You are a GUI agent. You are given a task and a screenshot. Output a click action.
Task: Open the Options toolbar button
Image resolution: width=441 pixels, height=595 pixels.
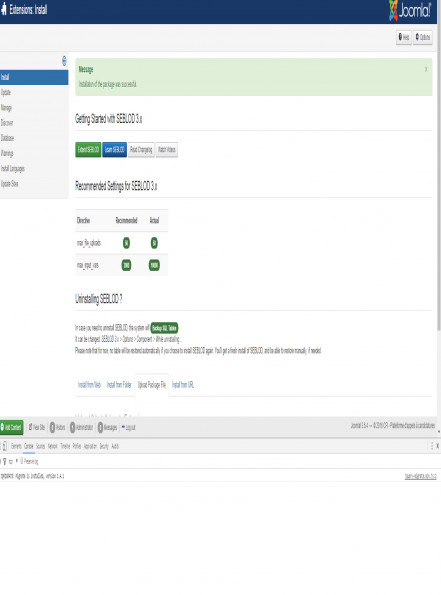click(423, 37)
